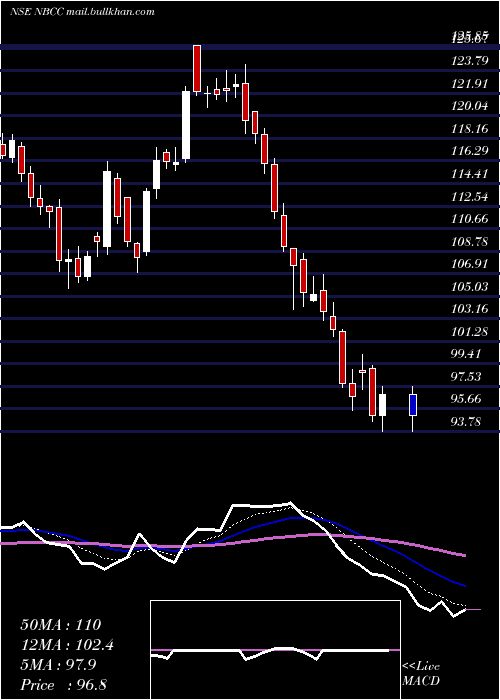Click the 121.91 price axis label
The height and width of the screenshot is (700, 500).
[x=470, y=83]
